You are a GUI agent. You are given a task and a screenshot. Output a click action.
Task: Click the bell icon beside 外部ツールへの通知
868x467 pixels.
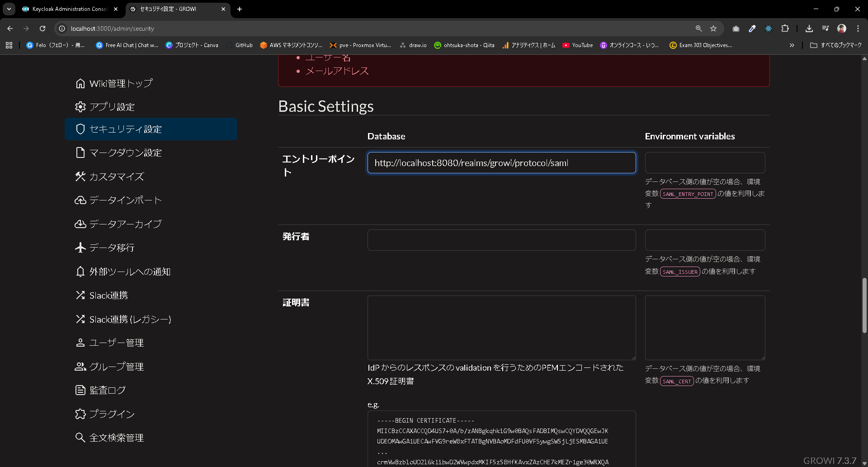click(x=80, y=272)
